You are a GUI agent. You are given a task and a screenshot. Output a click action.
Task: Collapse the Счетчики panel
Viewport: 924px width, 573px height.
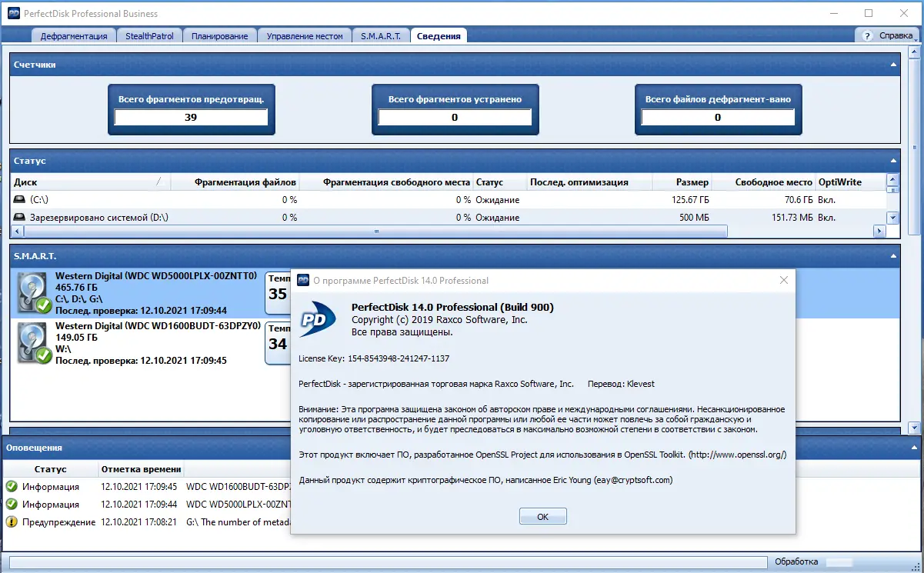click(x=895, y=65)
